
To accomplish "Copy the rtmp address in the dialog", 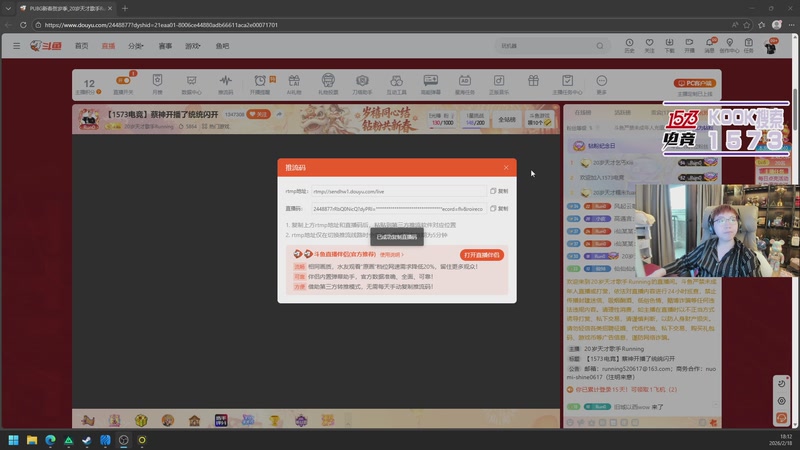I will (x=499, y=191).
